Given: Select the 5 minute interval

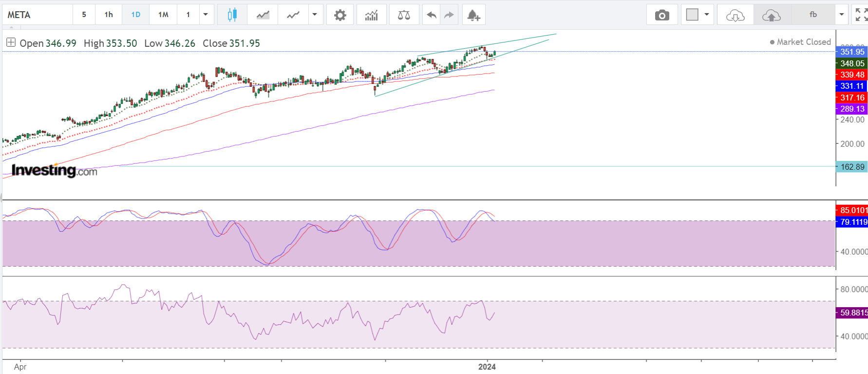Looking at the screenshot, I should (x=84, y=15).
